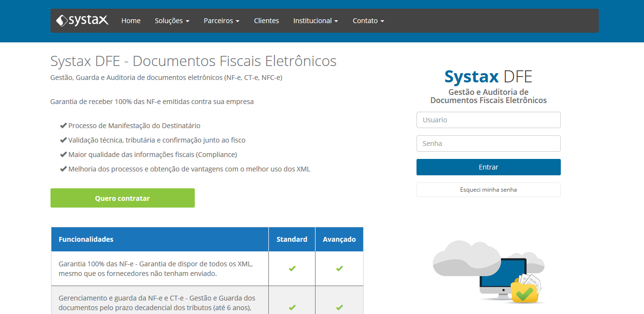
Task: Click checkmark icon beside Melhoria dos processos
Action: coord(63,169)
